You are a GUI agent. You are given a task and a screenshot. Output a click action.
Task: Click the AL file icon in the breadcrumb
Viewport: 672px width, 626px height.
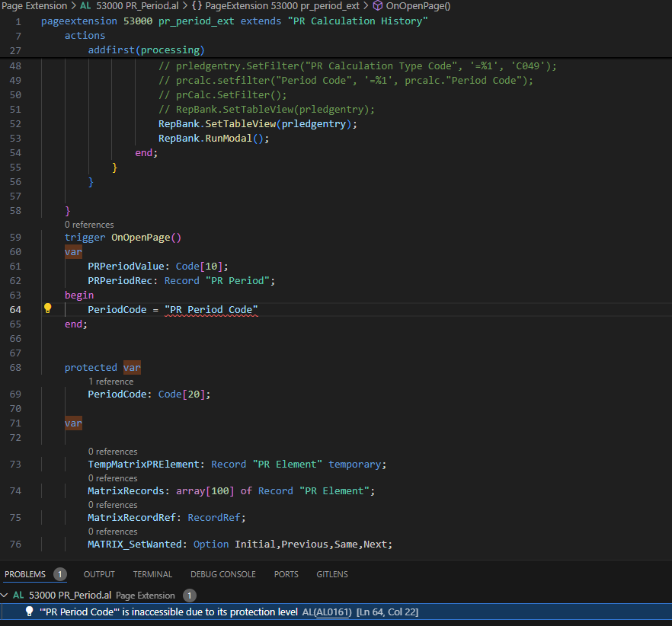85,5
